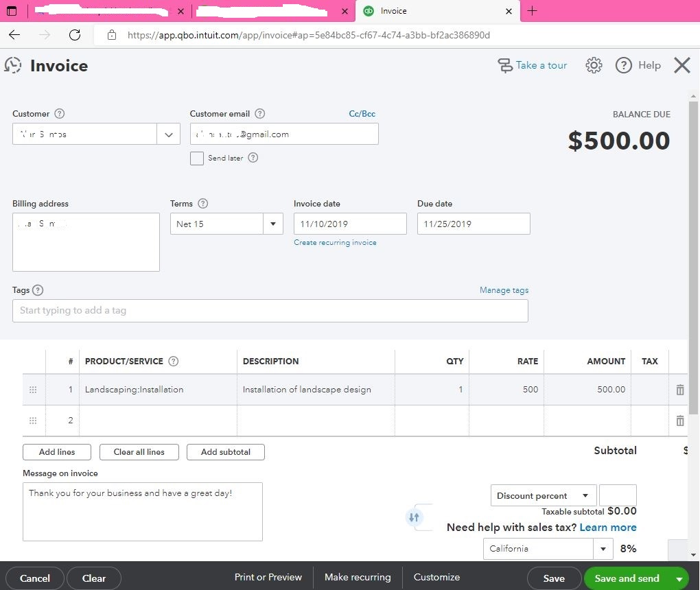Click Make recurring in bottom bar
This screenshot has height=590, width=700.
pyautogui.click(x=358, y=577)
